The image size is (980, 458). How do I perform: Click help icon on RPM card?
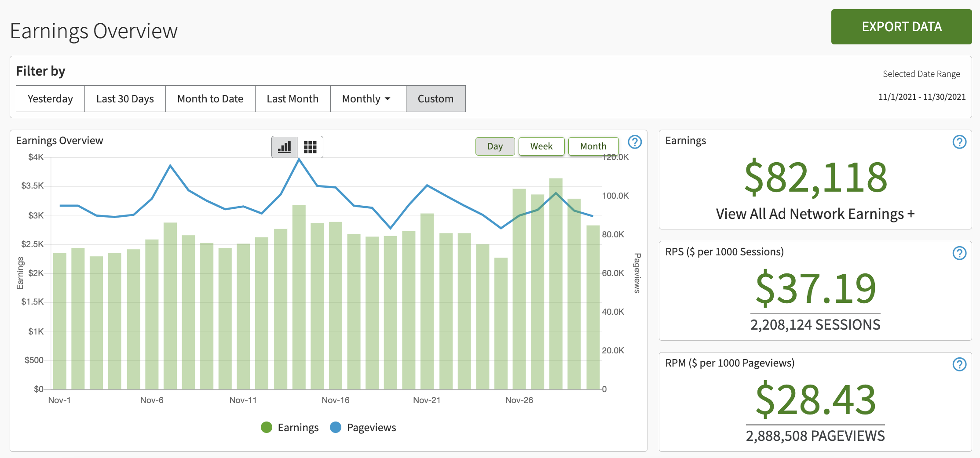(959, 364)
